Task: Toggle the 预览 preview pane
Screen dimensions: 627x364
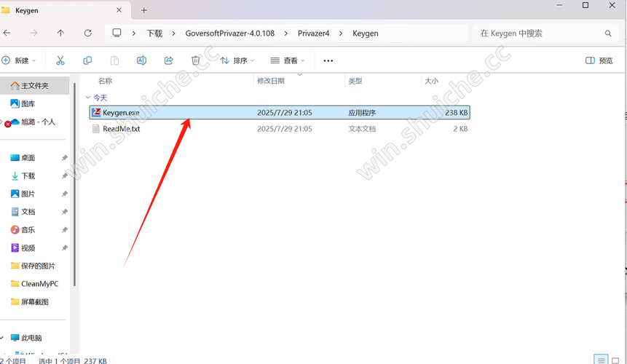Action: [599, 60]
